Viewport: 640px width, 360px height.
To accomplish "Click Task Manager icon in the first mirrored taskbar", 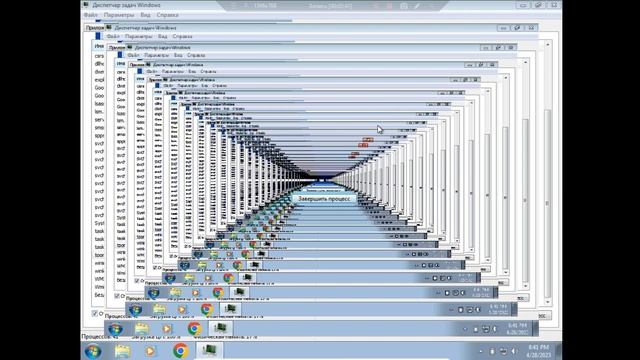I will click(220, 328).
